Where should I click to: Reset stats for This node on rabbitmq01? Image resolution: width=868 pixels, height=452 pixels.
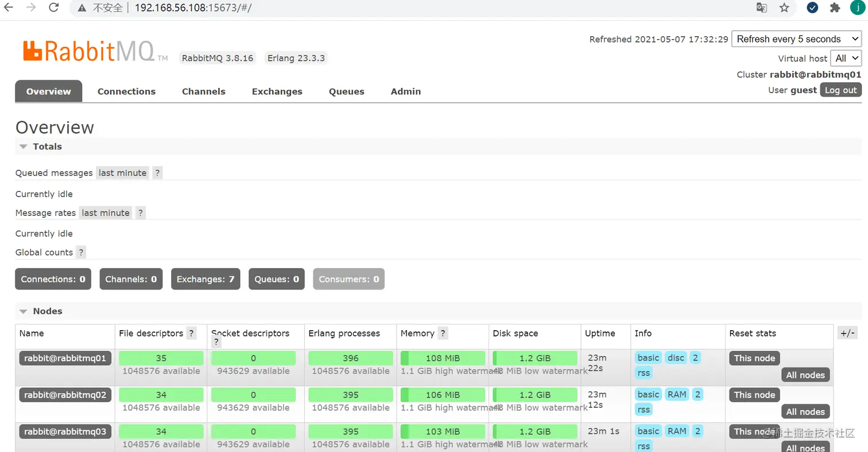pyautogui.click(x=754, y=358)
